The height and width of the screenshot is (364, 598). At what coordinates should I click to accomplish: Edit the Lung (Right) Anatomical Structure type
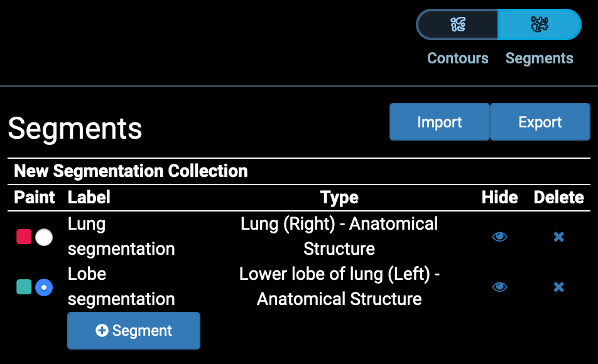pos(339,237)
